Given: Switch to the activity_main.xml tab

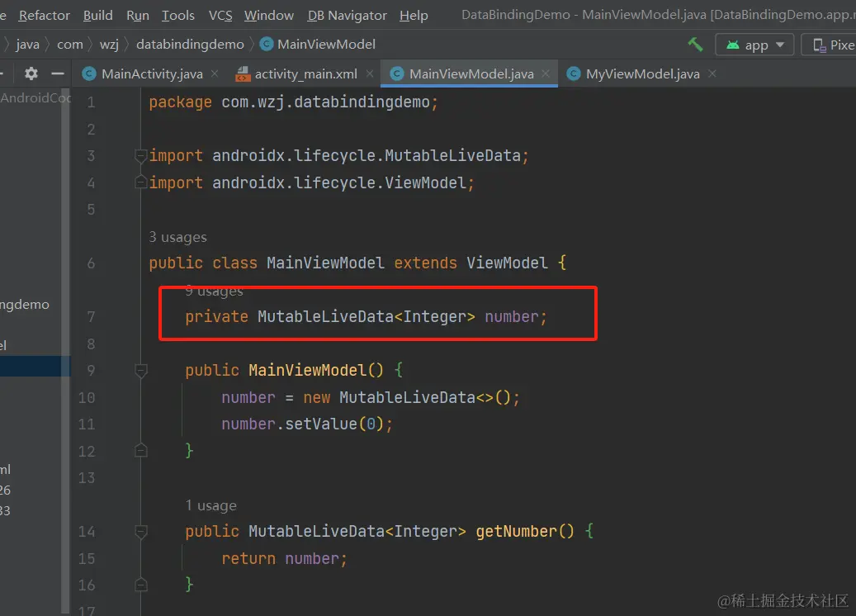Looking at the screenshot, I should tap(305, 73).
